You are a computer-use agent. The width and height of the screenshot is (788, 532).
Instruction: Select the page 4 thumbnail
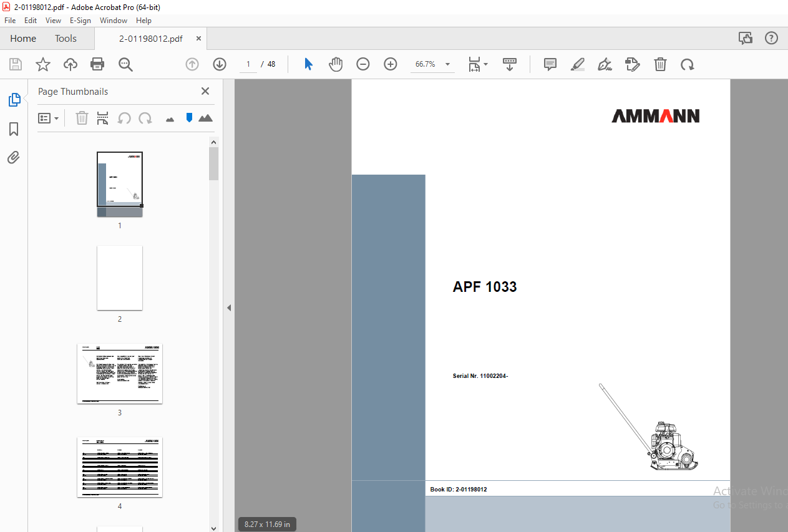[120, 467]
